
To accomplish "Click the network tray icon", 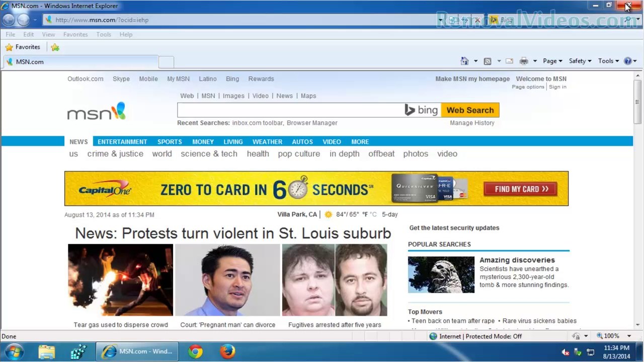I will point(591,352).
